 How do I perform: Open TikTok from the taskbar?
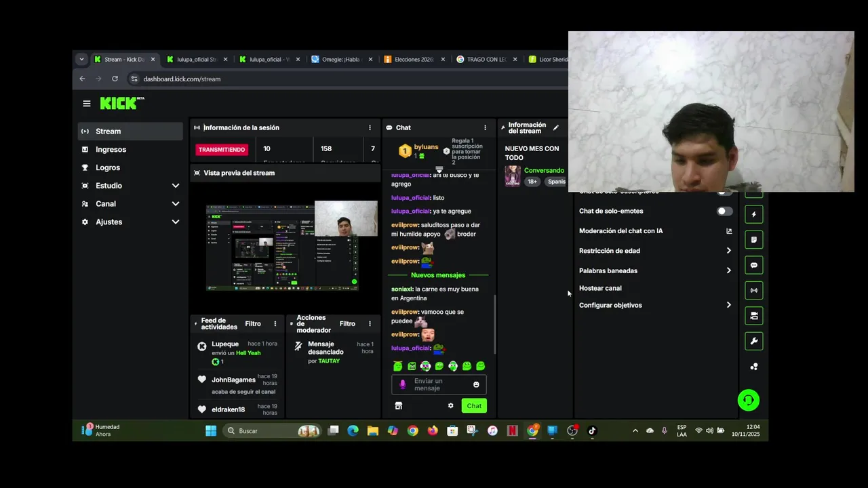pos(592,430)
